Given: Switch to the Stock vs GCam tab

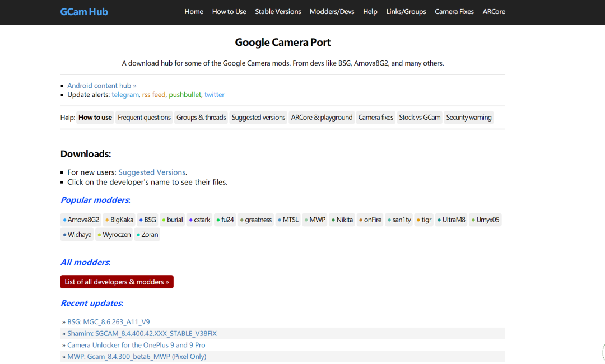Looking at the screenshot, I should tap(420, 118).
